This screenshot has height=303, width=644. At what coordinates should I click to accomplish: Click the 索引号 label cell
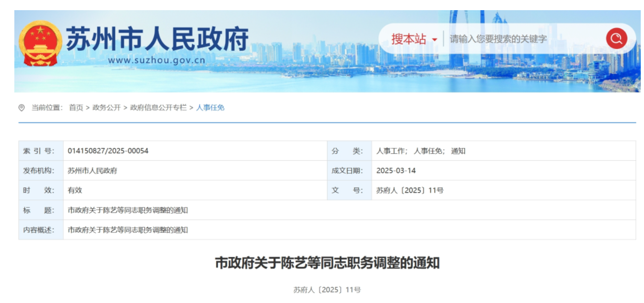(x=41, y=151)
